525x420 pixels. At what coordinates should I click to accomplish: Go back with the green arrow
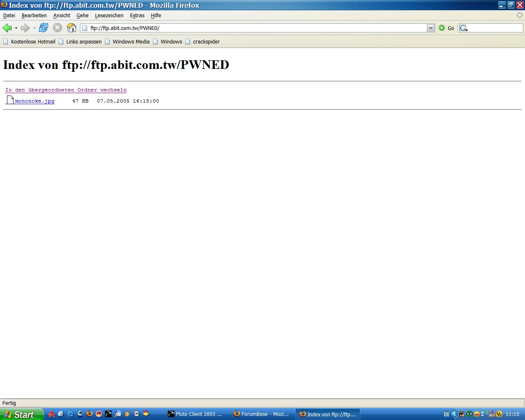coord(7,28)
